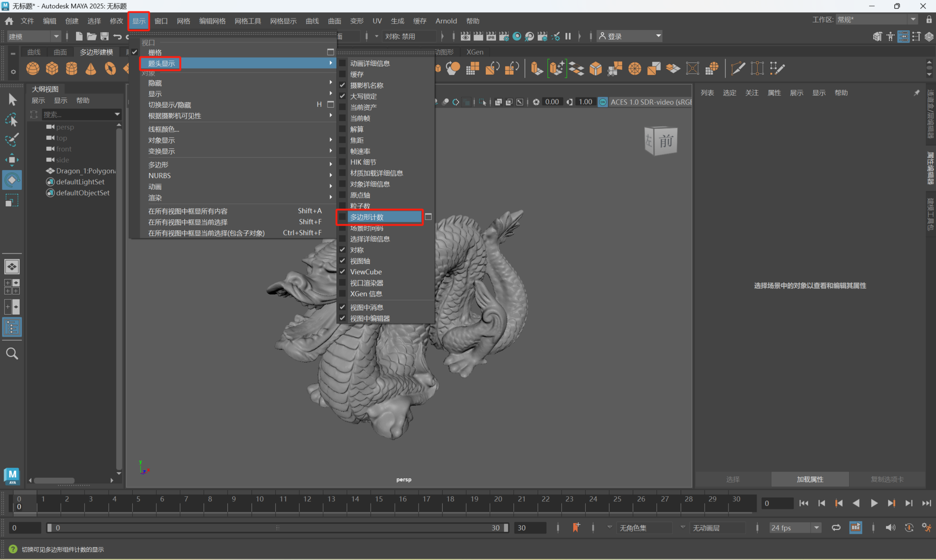Click play forwards on timeline
Image resolution: width=936 pixels, height=560 pixels.
coord(874,503)
